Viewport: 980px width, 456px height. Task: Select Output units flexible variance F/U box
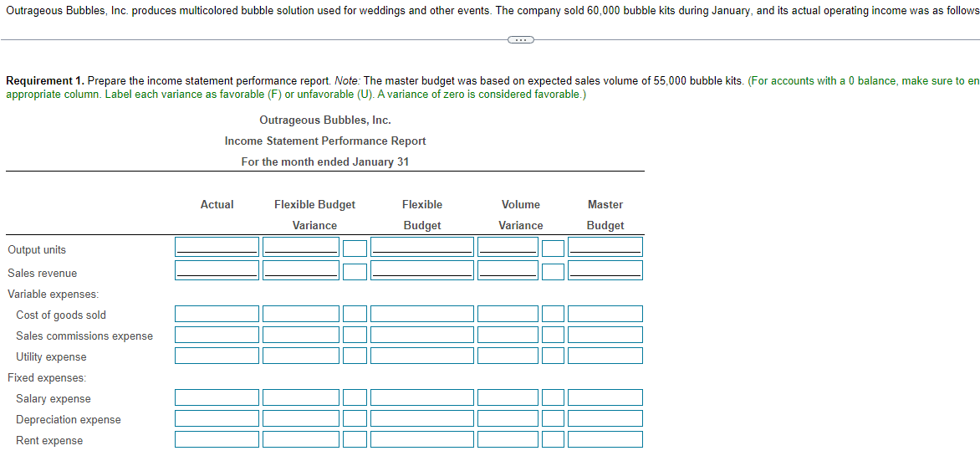click(355, 248)
